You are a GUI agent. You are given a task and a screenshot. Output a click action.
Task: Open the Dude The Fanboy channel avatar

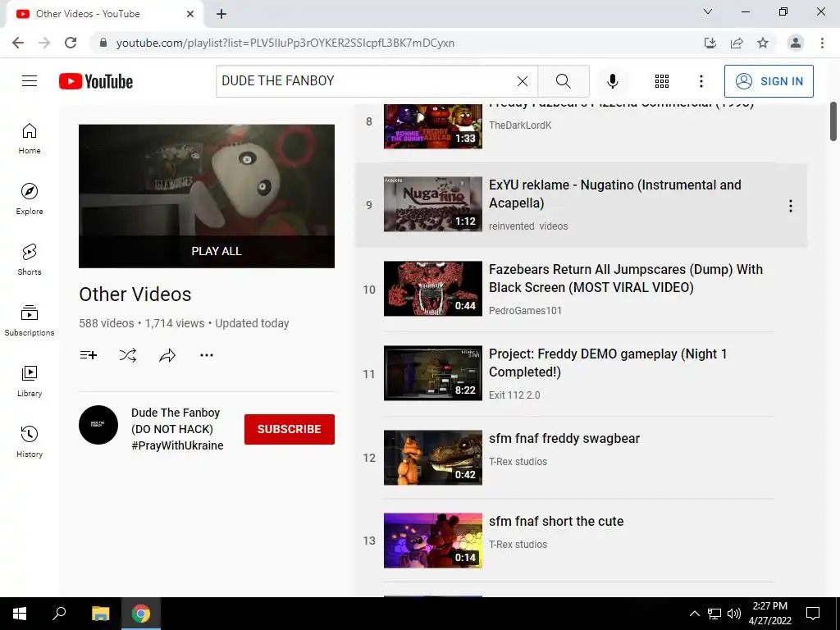98,425
